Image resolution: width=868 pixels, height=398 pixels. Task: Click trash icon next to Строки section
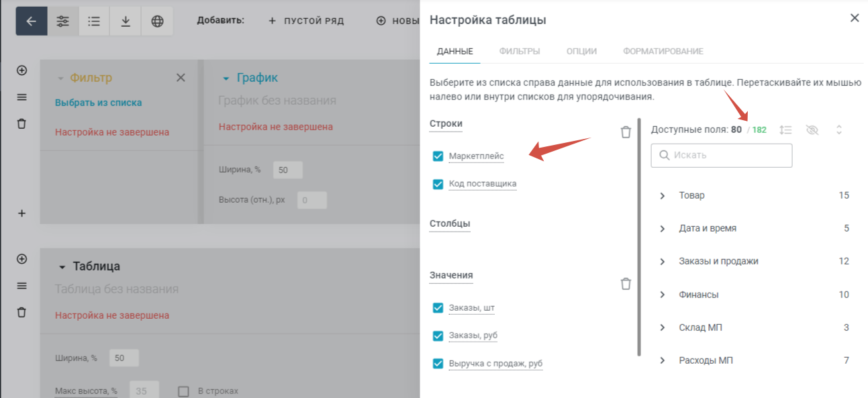point(626,132)
